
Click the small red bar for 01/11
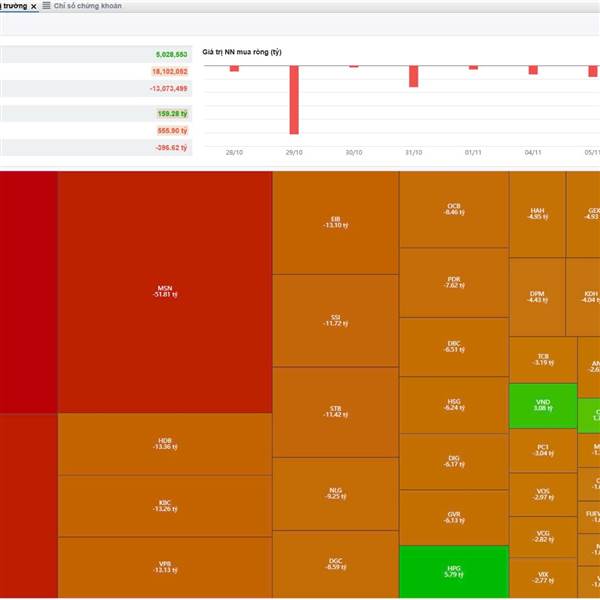(473, 68)
